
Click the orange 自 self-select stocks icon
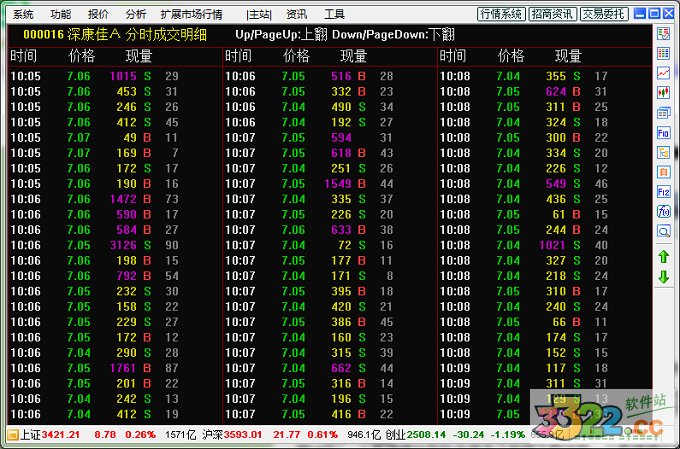pyautogui.click(x=663, y=172)
